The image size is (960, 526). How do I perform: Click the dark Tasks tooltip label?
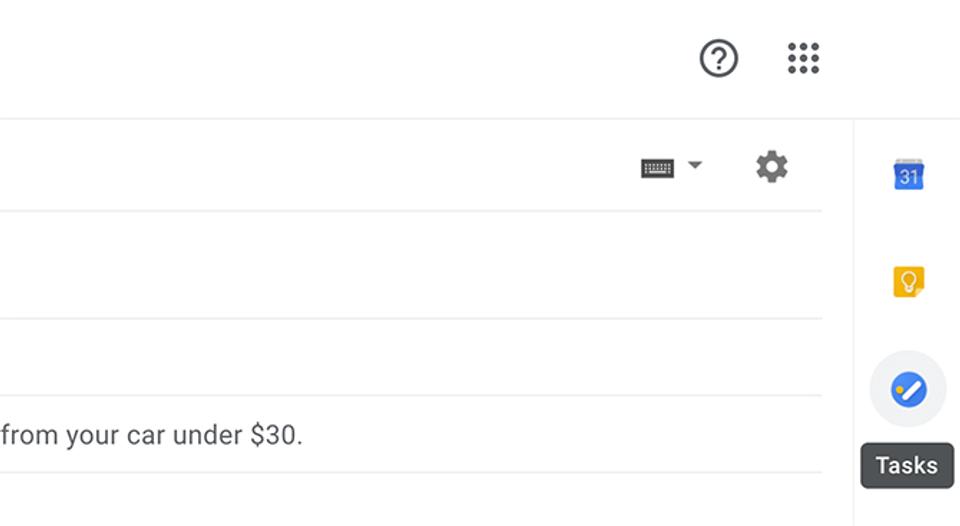click(x=907, y=465)
